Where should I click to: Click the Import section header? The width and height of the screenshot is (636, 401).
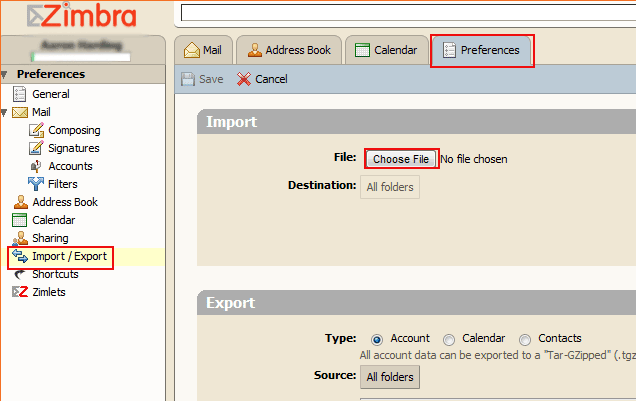pyautogui.click(x=416, y=122)
